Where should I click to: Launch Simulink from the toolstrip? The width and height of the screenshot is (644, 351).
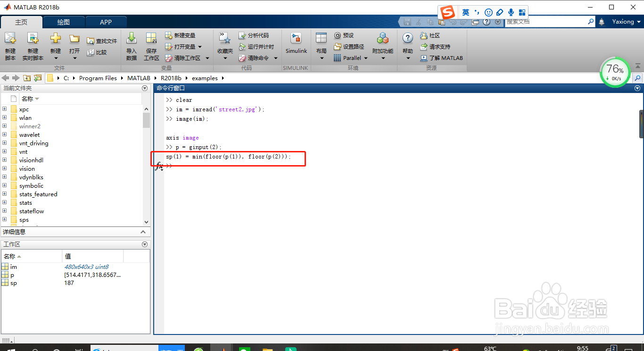pos(296,43)
